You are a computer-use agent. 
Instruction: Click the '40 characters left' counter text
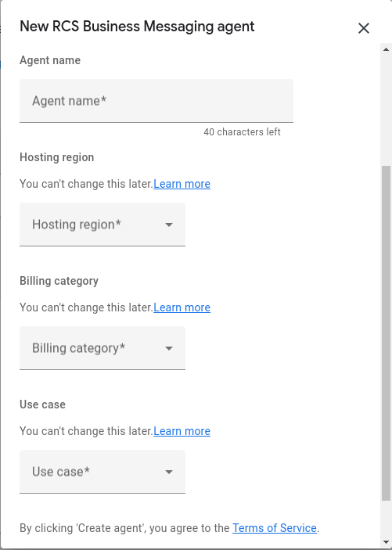click(242, 132)
